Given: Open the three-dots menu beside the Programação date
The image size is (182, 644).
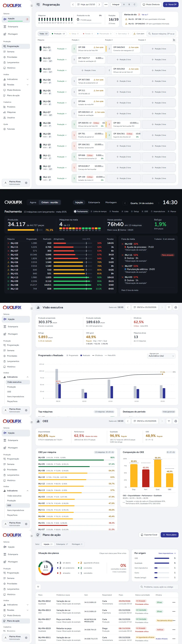Looking at the screenshot, I should [x=106, y=5].
